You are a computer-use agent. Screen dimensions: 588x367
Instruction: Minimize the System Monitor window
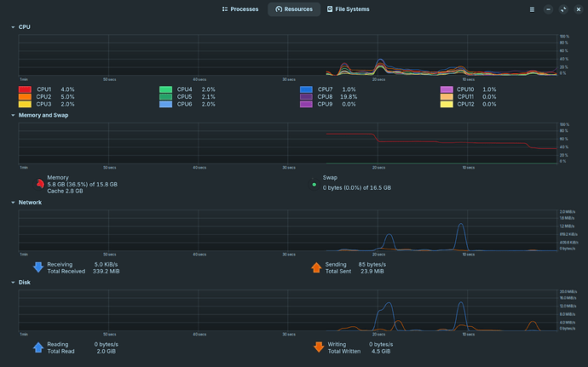pos(548,9)
